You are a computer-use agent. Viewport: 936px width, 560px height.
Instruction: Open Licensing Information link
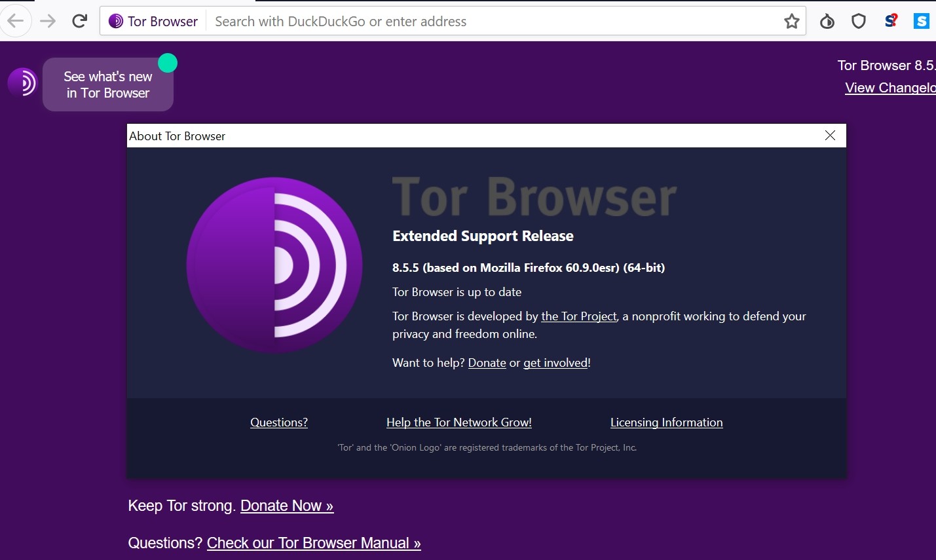(667, 422)
